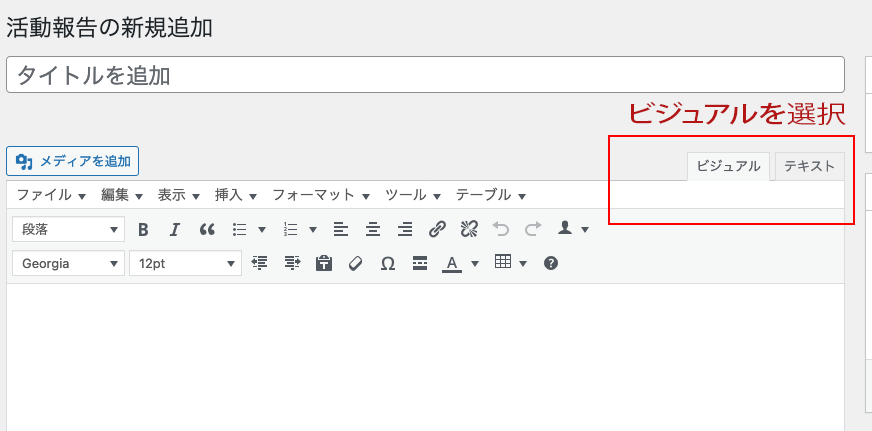This screenshot has width=872, height=431.
Task: Open the 編集 menu
Action: click(122, 195)
